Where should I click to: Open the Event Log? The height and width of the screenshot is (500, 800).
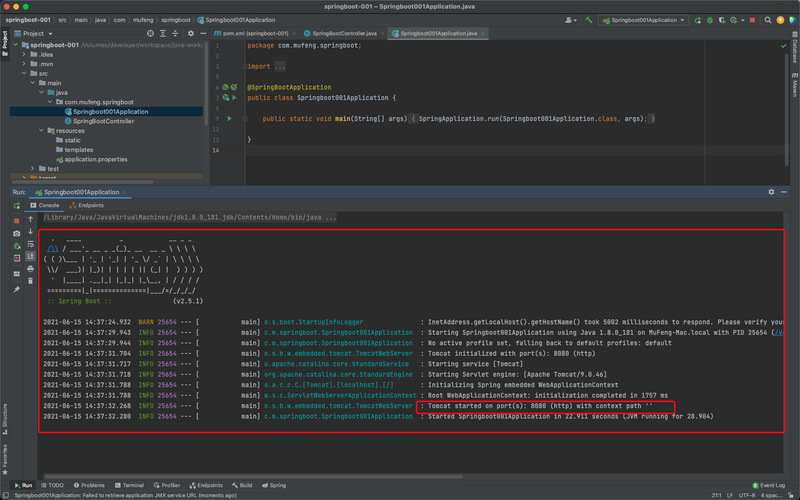click(x=769, y=485)
